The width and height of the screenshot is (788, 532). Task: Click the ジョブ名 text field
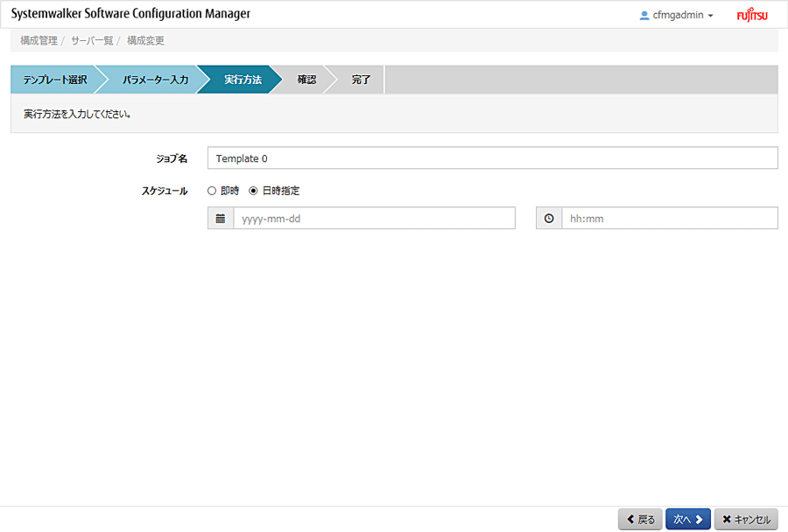[492, 158]
